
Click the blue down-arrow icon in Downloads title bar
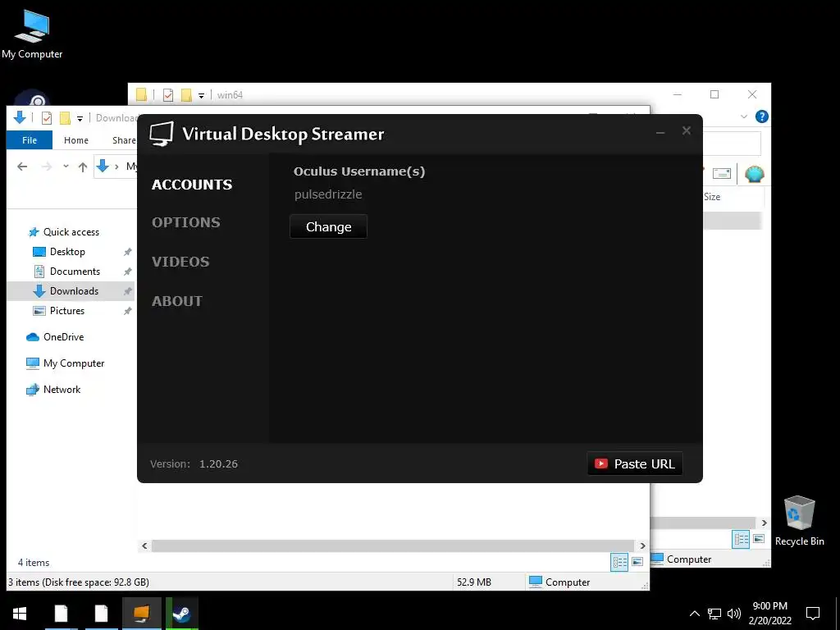pos(20,117)
